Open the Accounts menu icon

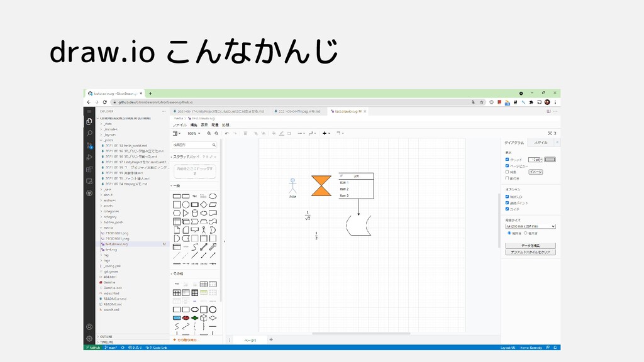tap(89, 327)
